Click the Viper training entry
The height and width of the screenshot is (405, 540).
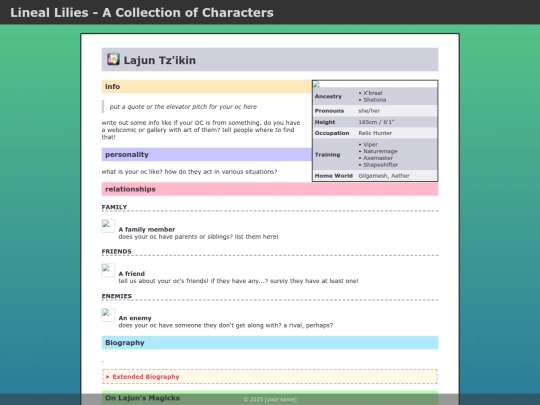[x=371, y=145]
